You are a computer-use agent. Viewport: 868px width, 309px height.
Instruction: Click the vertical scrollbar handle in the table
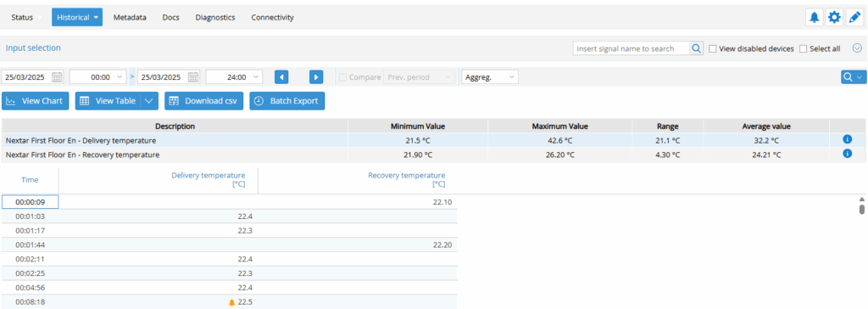coord(861,209)
